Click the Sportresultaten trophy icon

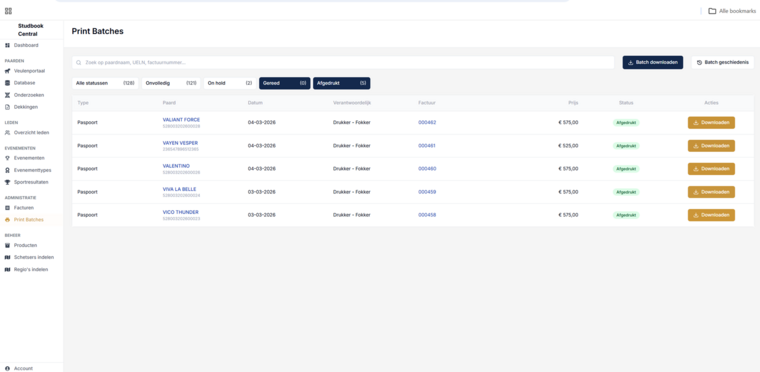pos(7,182)
